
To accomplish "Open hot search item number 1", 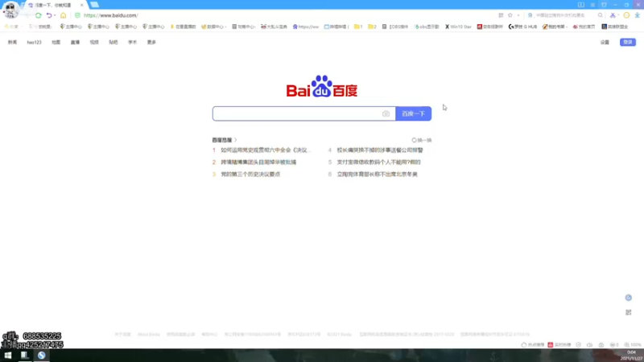I will [265, 150].
